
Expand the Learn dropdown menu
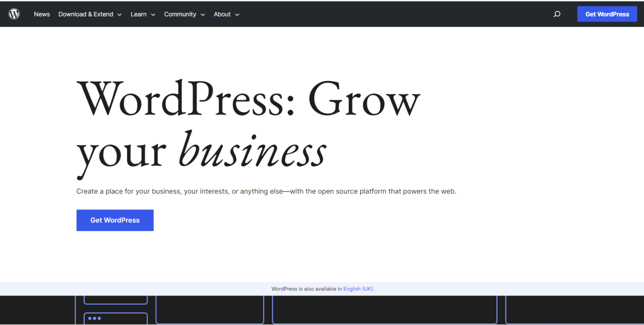pyautogui.click(x=143, y=15)
